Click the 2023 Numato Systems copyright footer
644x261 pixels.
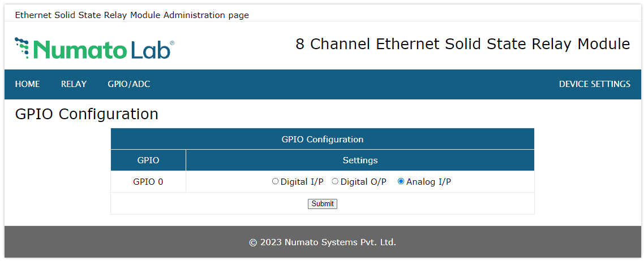tap(322, 242)
